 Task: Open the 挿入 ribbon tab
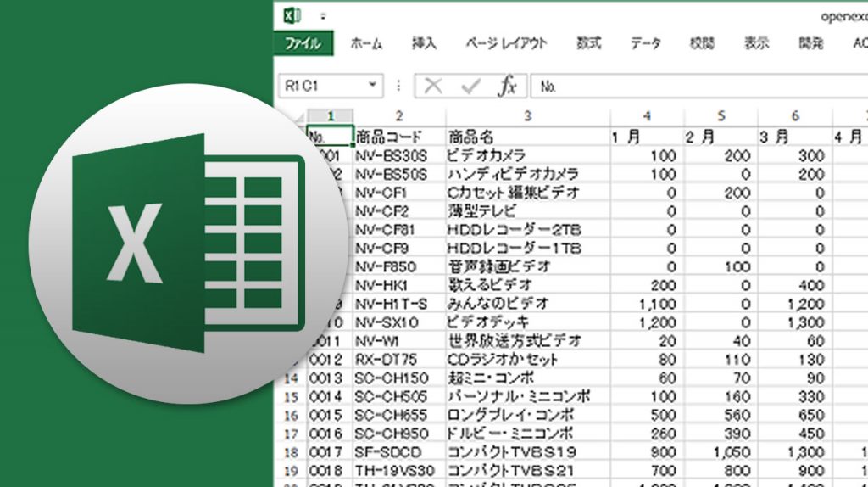tap(424, 43)
